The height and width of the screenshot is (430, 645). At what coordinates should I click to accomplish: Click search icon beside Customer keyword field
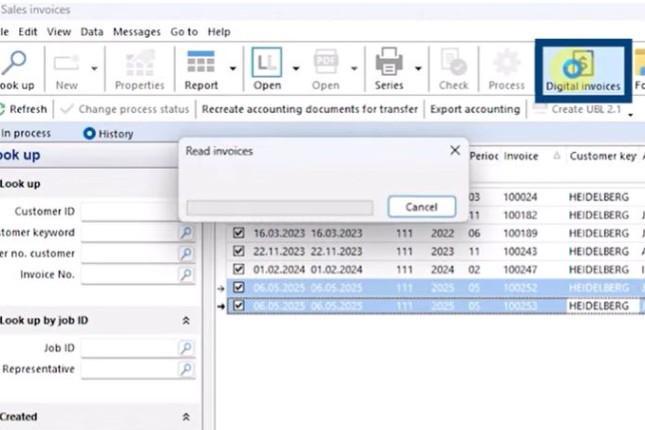(x=186, y=233)
